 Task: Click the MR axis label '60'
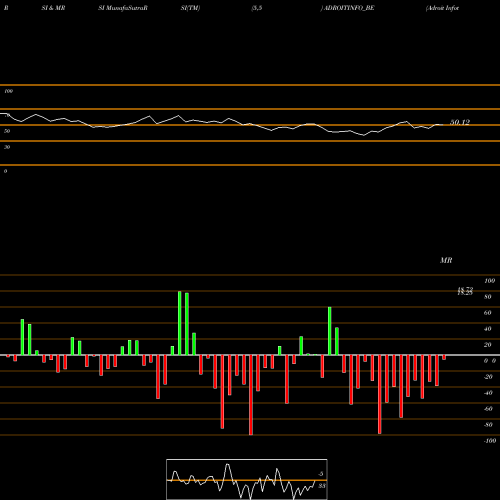click(488, 313)
